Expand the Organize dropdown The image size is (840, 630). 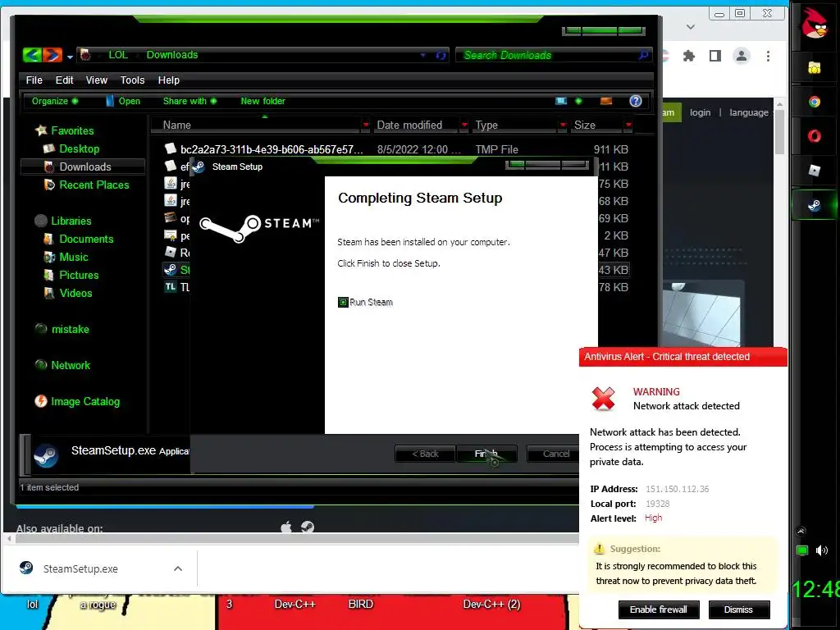pos(55,101)
